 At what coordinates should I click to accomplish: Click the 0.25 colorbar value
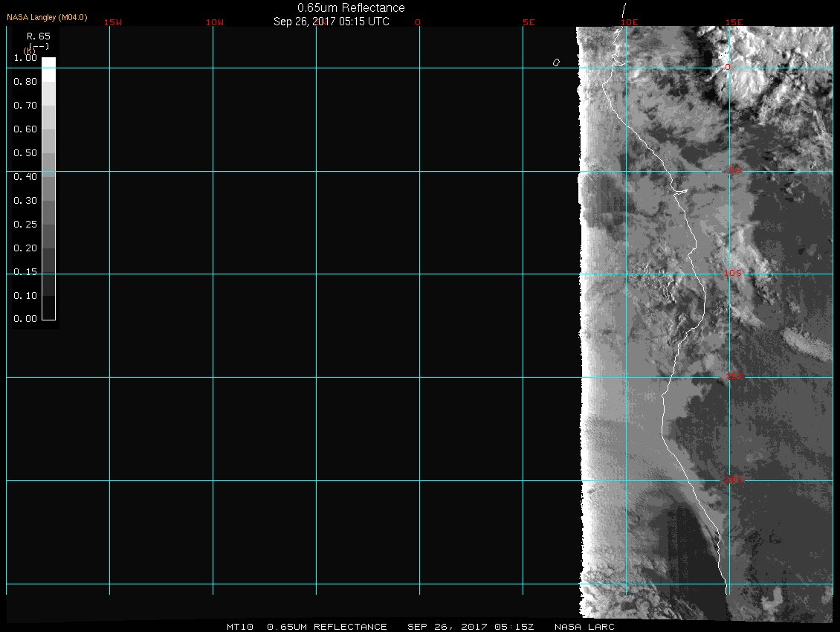[x=25, y=224]
